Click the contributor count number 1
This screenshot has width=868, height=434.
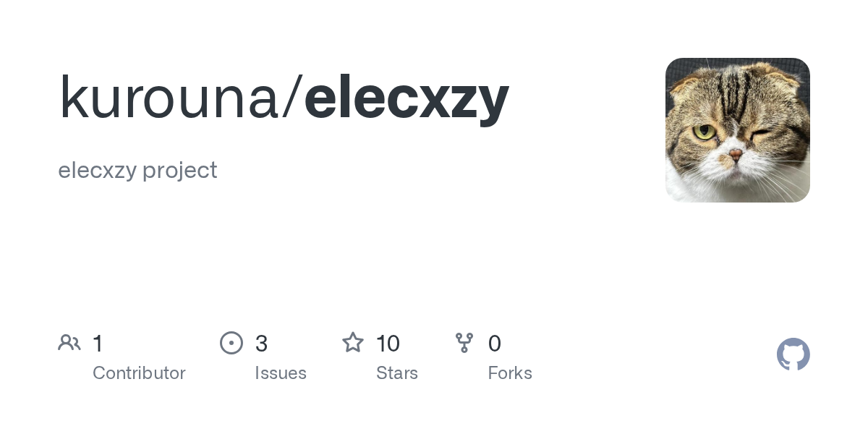pyautogui.click(x=98, y=343)
